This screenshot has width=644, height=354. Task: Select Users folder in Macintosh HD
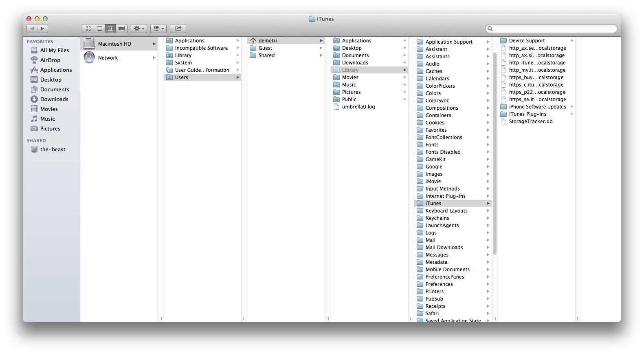pyautogui.click(x=202, y=77)
